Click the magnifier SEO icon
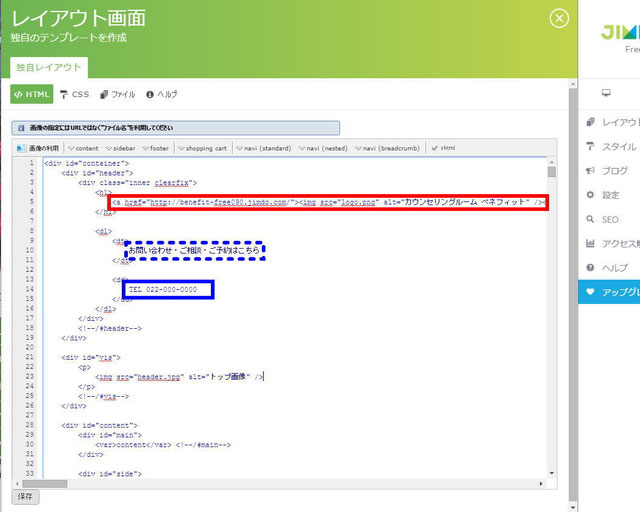The image size is (640, 512). coord(590,219)
